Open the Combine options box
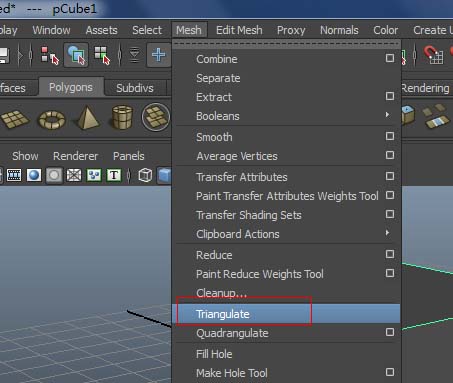Viewport: 453px width, 383px height. 390,58
